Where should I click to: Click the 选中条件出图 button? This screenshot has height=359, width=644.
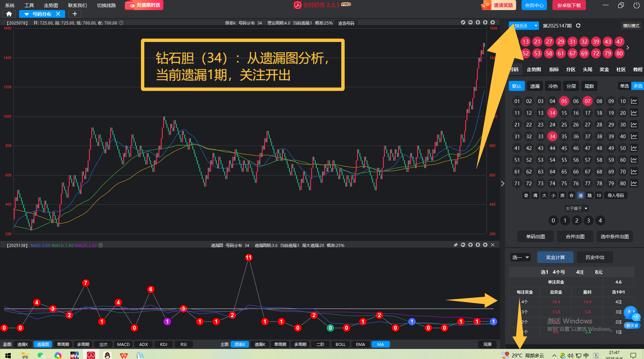[615, 237]
